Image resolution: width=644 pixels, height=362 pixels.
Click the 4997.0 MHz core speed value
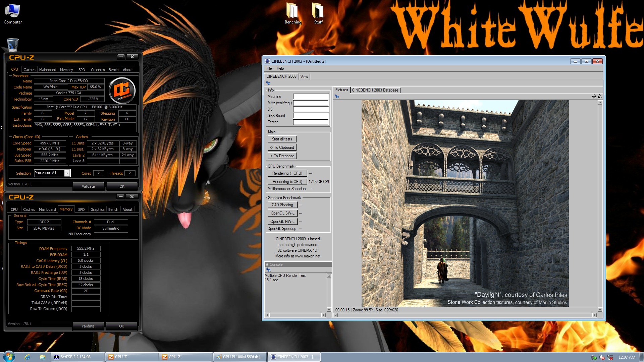(50, 143)
